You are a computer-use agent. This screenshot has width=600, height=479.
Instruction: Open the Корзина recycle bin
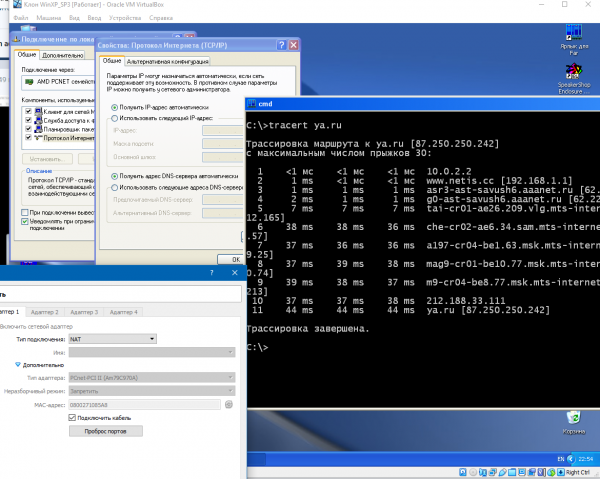(573, 418)
